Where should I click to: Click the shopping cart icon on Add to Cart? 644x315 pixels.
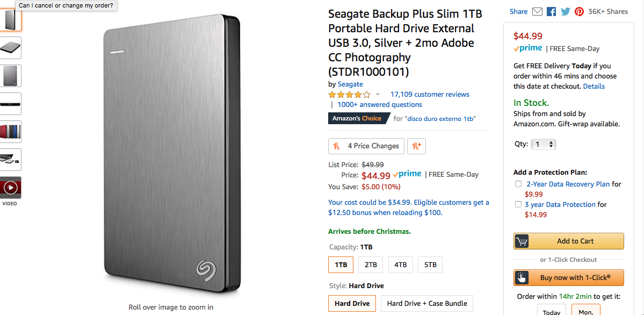pos(522,241)
